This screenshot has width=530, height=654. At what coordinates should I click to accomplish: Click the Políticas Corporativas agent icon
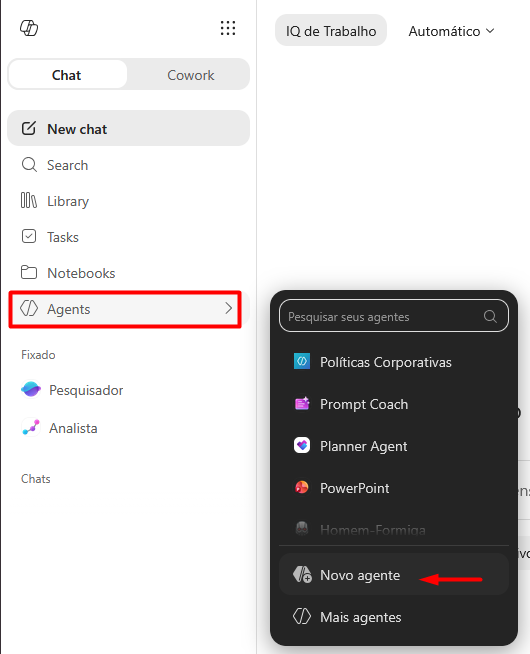[302, 361]
